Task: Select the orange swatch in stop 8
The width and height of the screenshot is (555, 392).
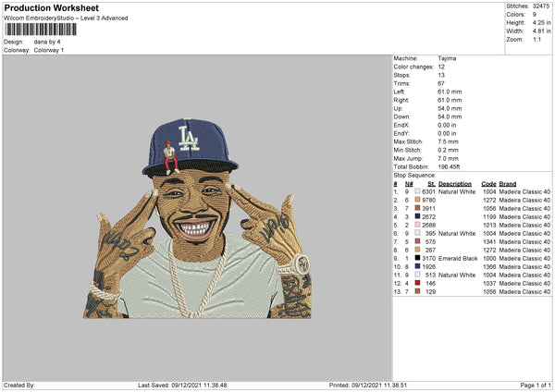Action: [417, 250]
